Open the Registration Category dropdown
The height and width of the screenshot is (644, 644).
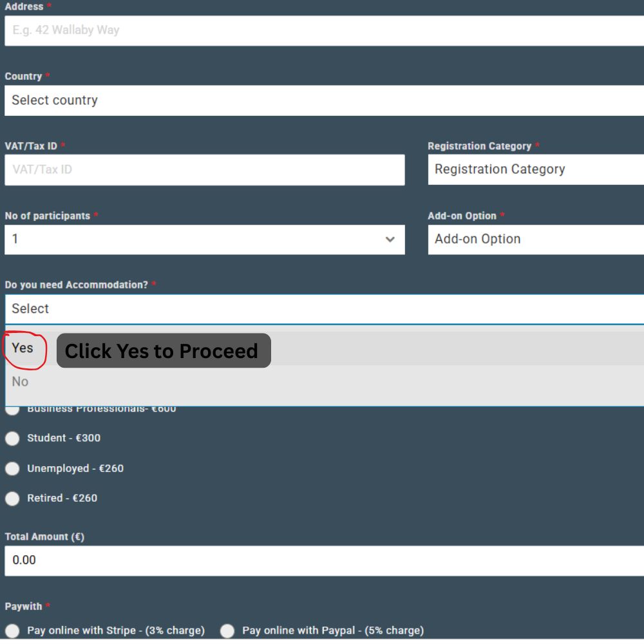tap(535, 169)
